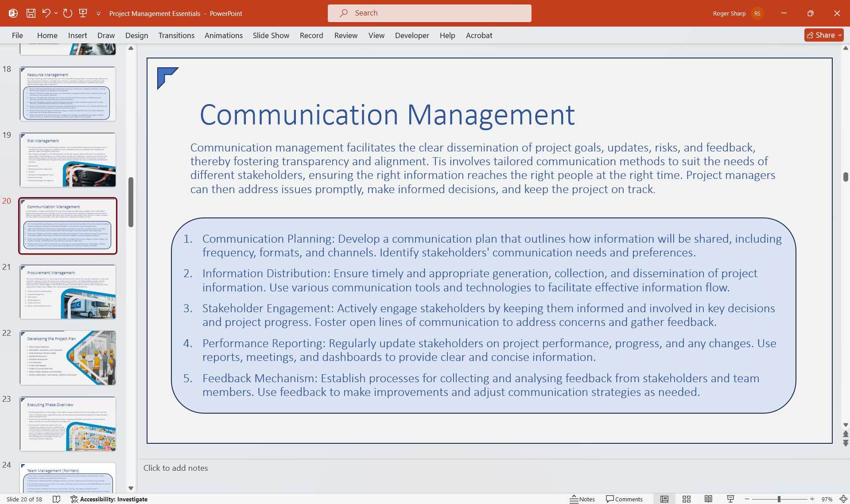Expand the Share options dropdown
The width and height of the screenshot is (850, 504).
pos(839,35)
